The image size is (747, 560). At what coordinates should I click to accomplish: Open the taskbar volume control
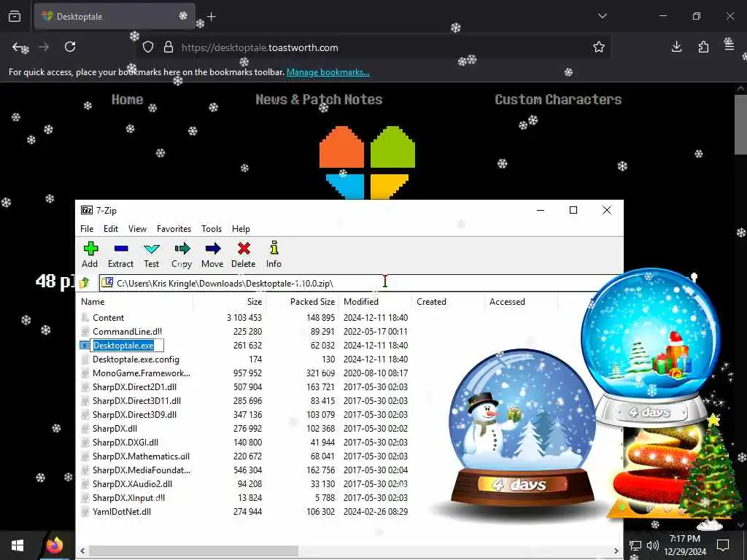tap(653, 545)
